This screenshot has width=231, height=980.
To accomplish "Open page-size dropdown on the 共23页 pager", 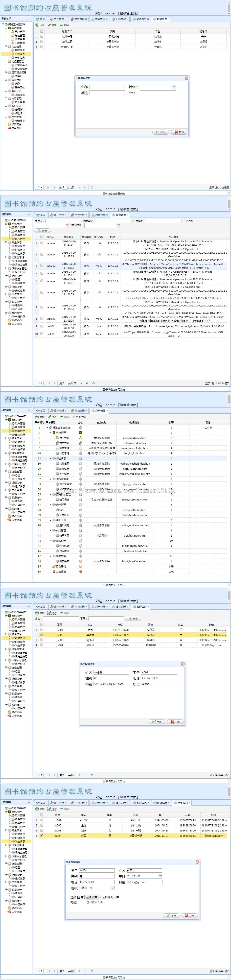I will pyautogui.click(x=39, y=383).
